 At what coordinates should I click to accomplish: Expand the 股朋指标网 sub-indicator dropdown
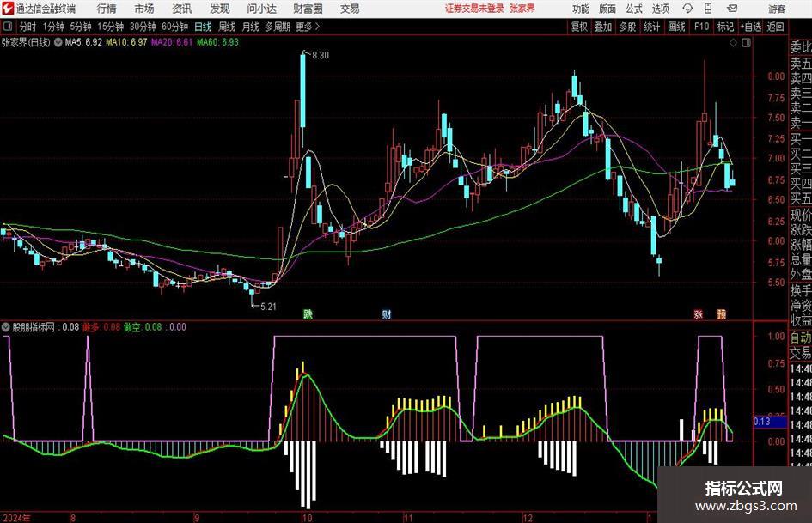(x=6, y=327)
